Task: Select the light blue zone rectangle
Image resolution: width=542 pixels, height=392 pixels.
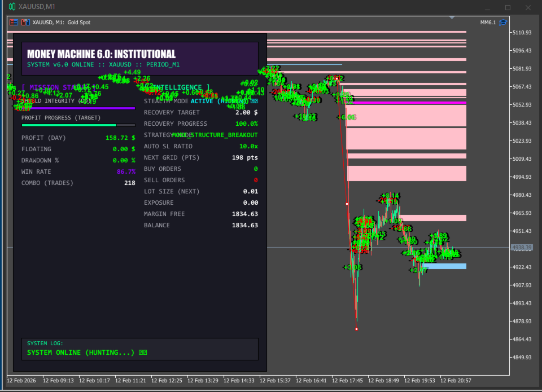Action: coord(444,266)
